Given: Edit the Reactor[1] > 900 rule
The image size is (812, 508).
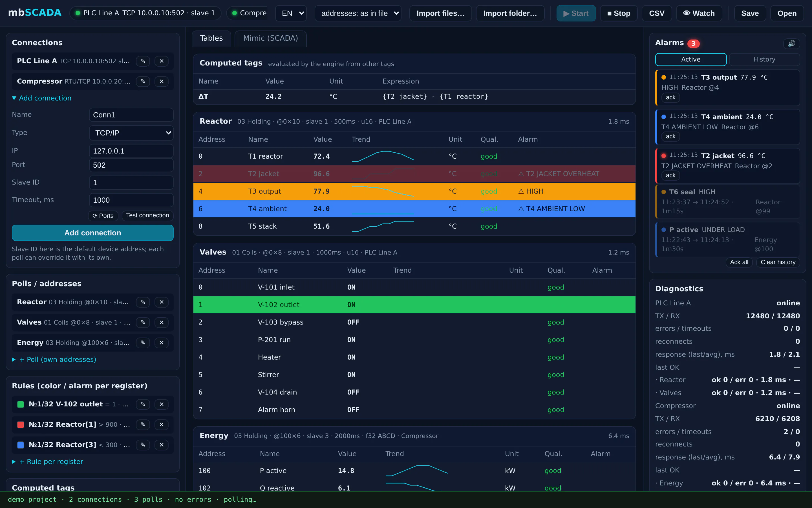Looking at the screenshot, I should 143,425.
